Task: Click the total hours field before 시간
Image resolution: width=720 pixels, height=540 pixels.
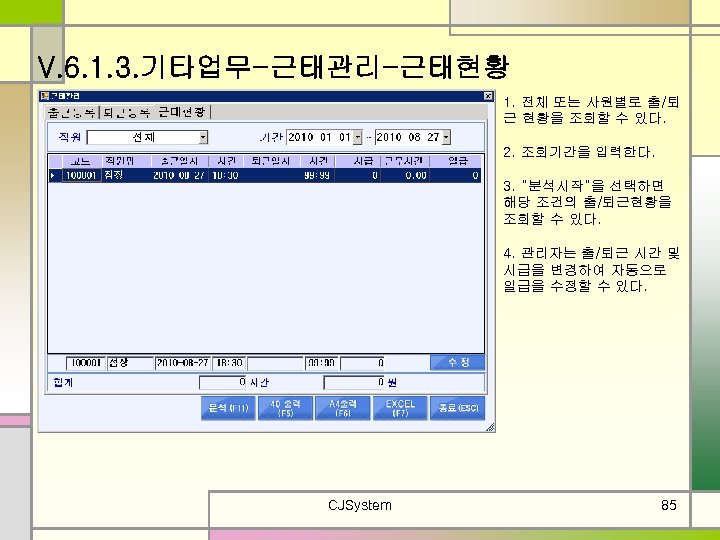Action: (x=223, y=382)
